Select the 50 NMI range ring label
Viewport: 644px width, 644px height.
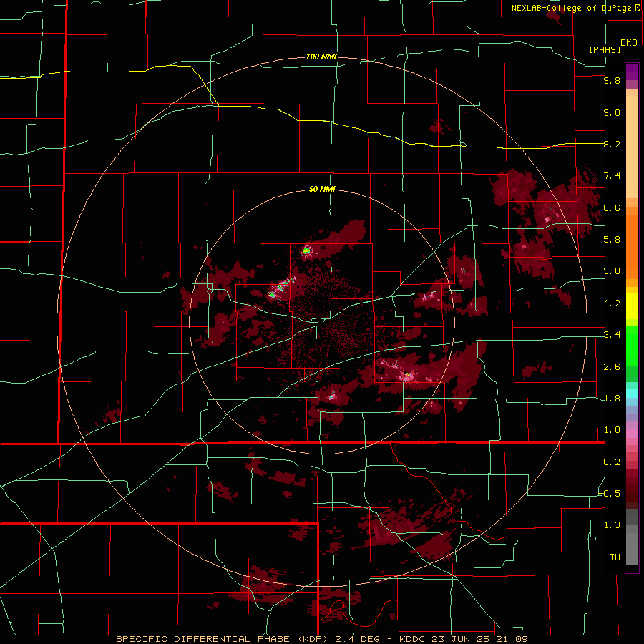tap(322, 189)
